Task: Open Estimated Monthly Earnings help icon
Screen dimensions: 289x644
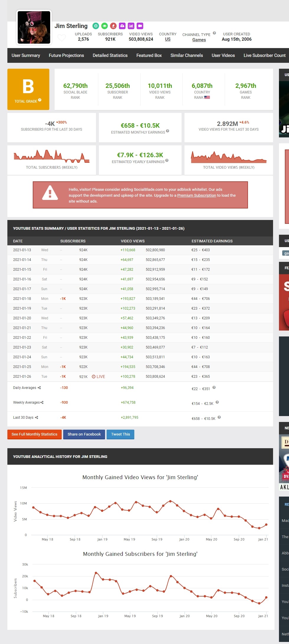Action: (x=168, y=131)
